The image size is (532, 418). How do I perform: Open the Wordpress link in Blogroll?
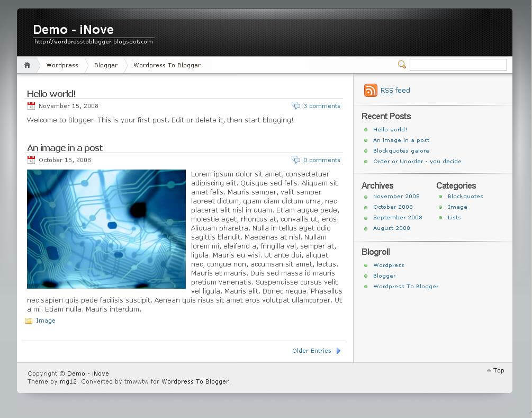389,265
